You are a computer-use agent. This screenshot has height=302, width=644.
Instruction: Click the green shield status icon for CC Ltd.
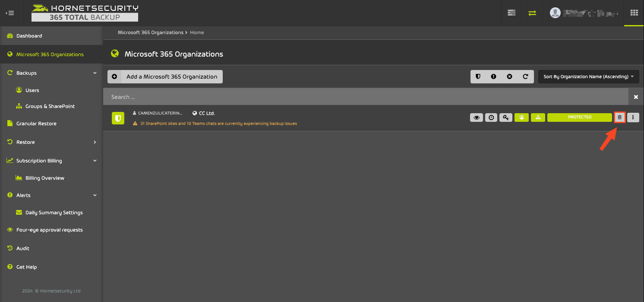[118, 118]
